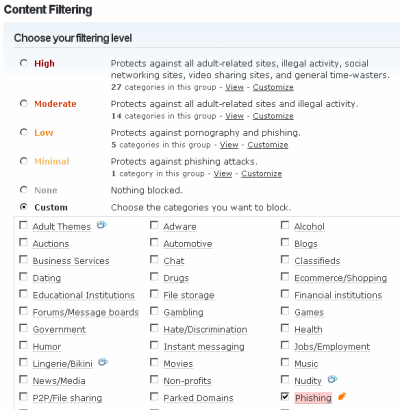Select the None filtering option
The height and width of the screenshot is (410, 400).
tap(24, 190)
